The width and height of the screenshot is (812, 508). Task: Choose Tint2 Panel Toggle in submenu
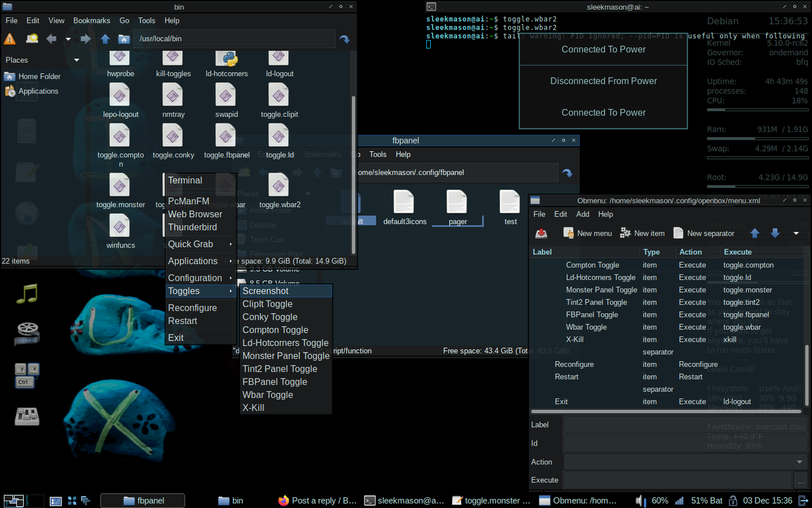pyautogui.click(x=285, y=369)
